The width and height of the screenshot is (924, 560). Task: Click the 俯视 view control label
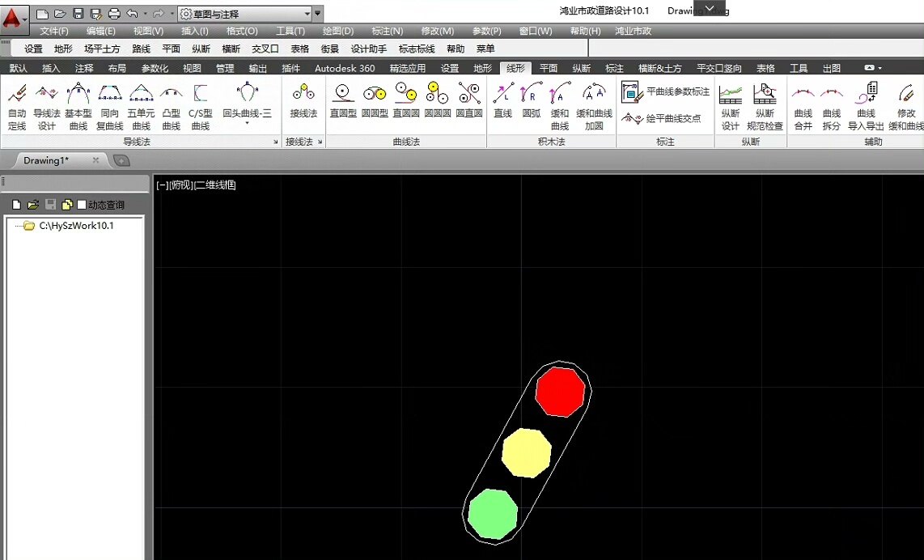point(181,185)
